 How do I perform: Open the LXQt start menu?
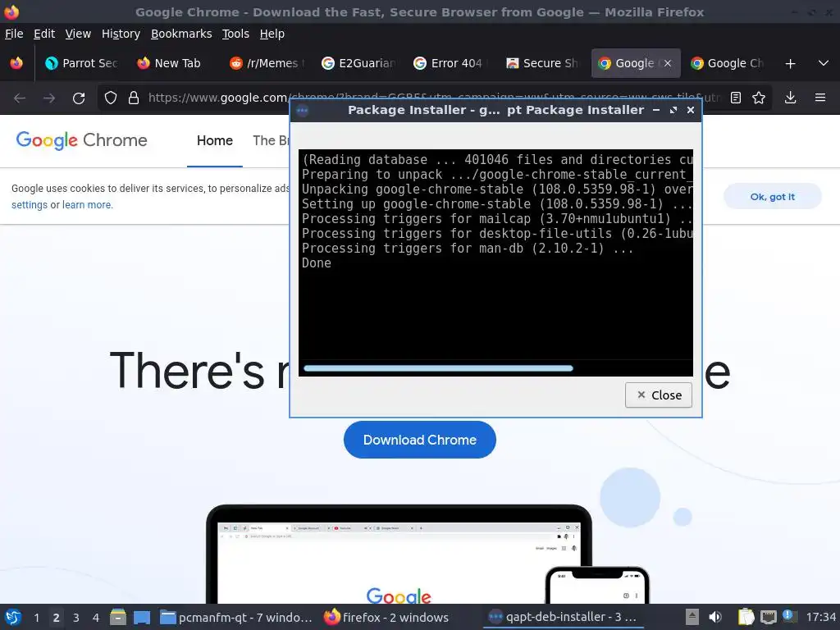pos(13,617)
